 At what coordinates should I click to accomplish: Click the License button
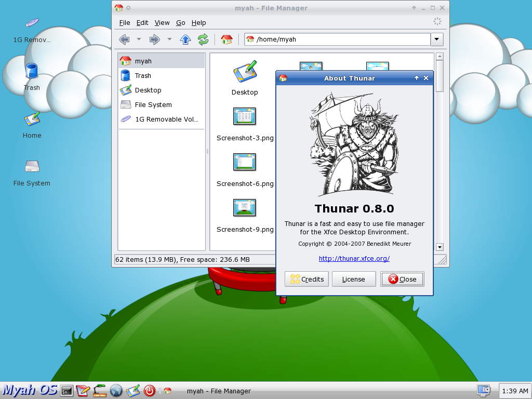tap(354, 279)
